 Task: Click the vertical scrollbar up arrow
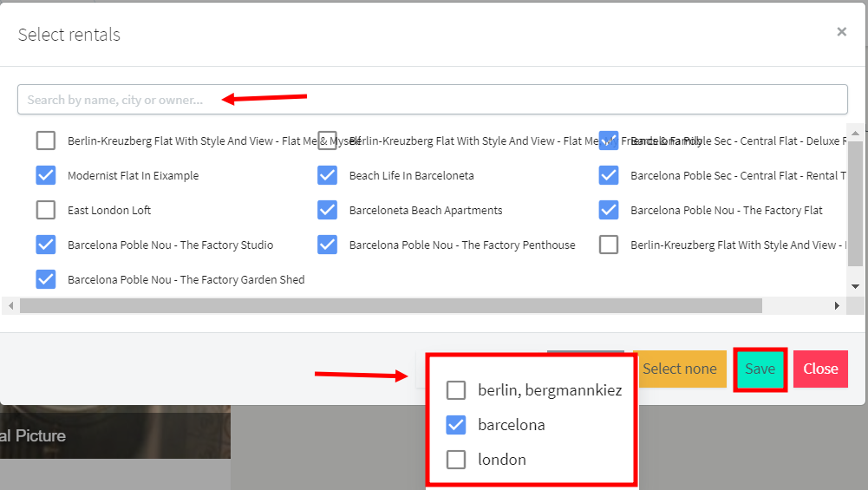[x=855, y=134]
